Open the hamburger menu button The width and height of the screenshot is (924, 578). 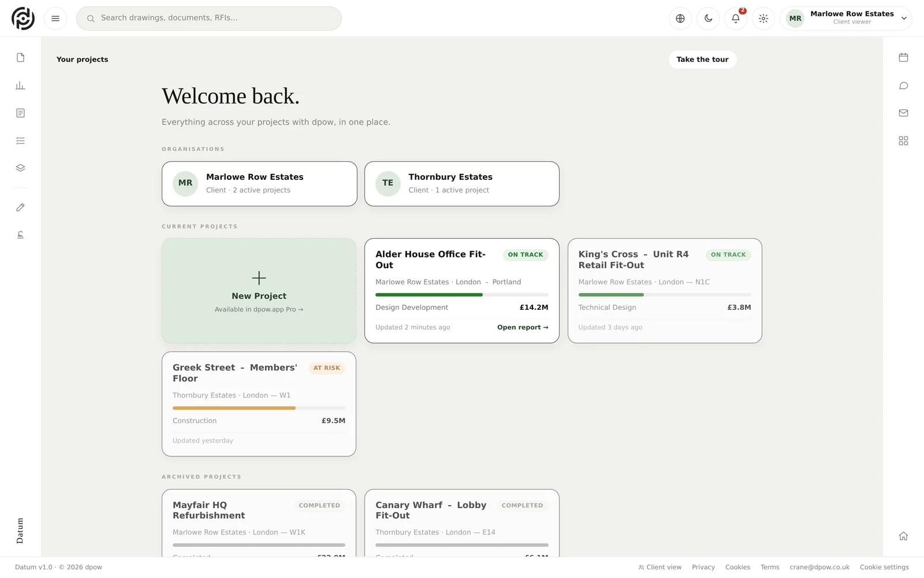[x=55, y=18]
